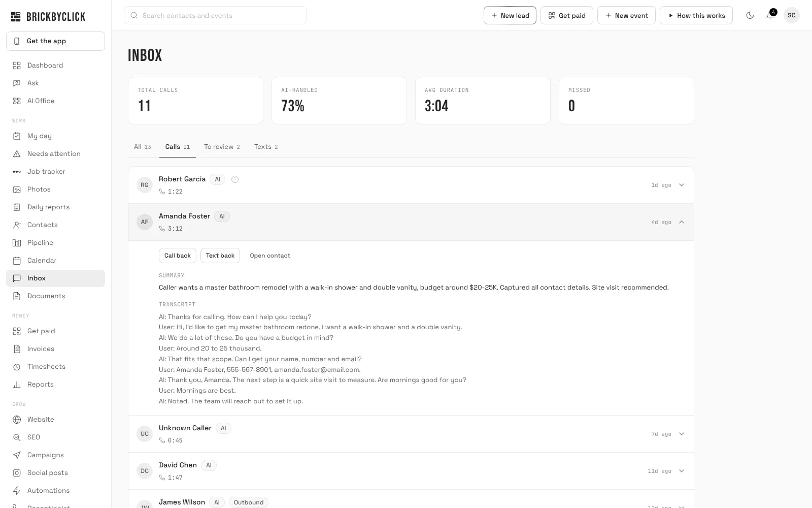Open Pipeline section

(x=55, y=243)
